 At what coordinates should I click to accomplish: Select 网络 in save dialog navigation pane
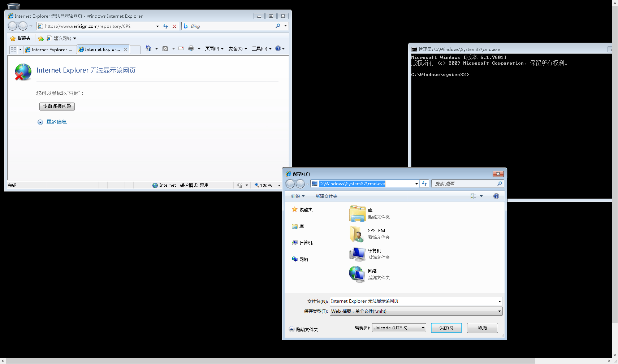(x=300, y=259)
